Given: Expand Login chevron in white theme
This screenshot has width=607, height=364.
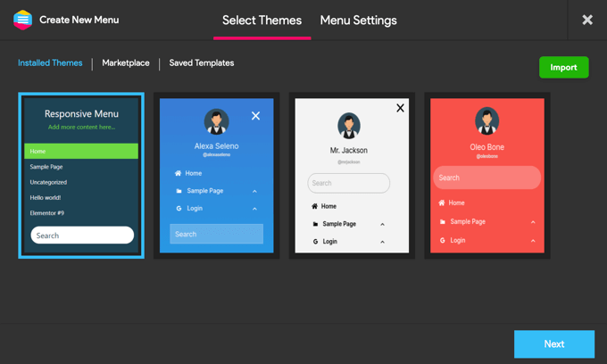Looking at the screenshot, I should tap(383, 242).
